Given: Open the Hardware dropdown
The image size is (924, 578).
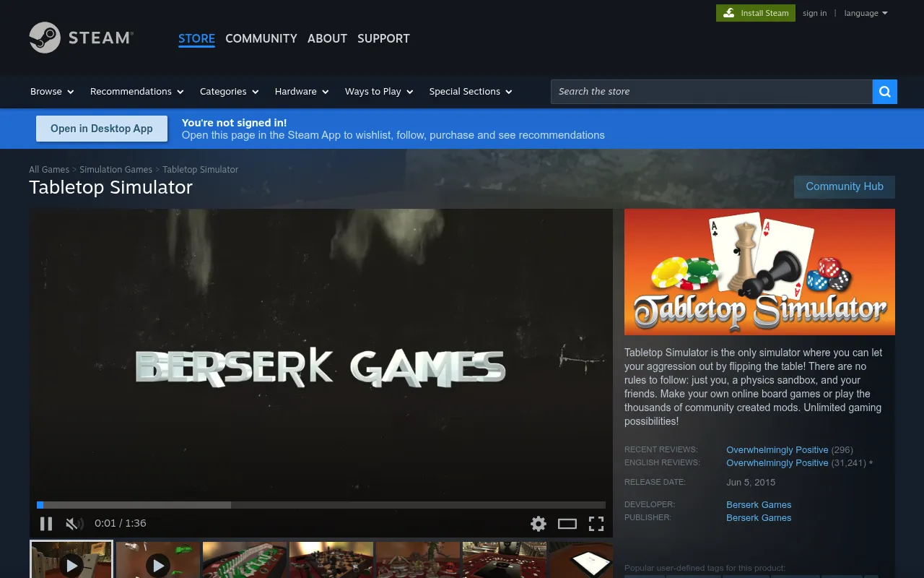Looking at the screenshot, I should 302,92.
